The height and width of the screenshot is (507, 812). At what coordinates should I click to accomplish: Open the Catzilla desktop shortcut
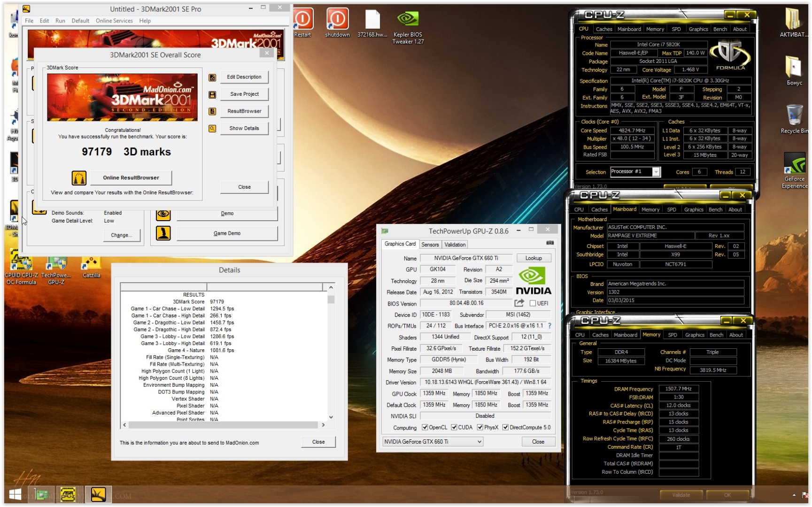pos(91,267)
